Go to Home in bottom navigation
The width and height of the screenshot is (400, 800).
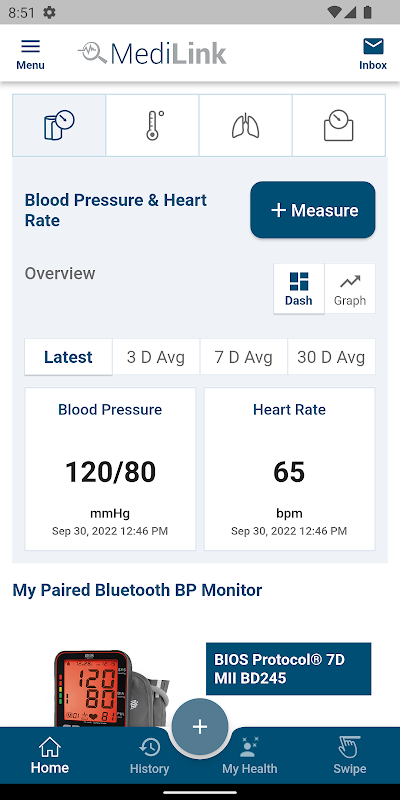(x=49, y=756)
